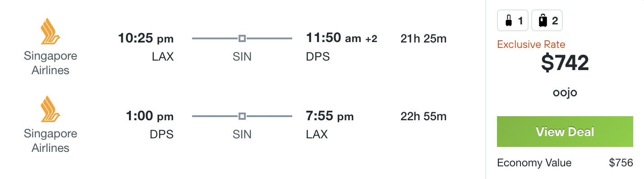Click the DPS arrival airport code
Image resolution: width=644 pixels, height=179 pixels.
(318, 57)
